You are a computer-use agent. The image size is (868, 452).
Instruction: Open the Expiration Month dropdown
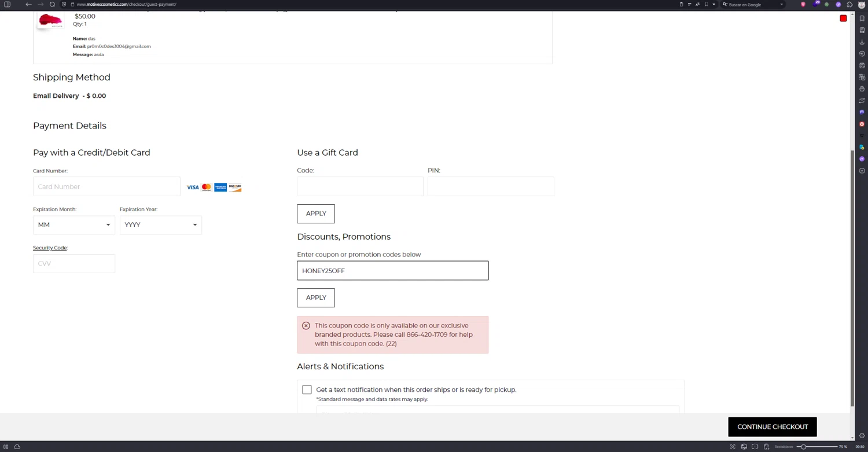[74, 225]
